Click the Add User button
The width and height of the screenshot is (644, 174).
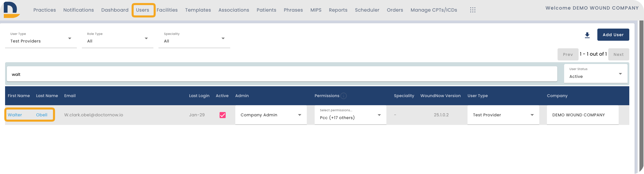[x=613, y=35]
